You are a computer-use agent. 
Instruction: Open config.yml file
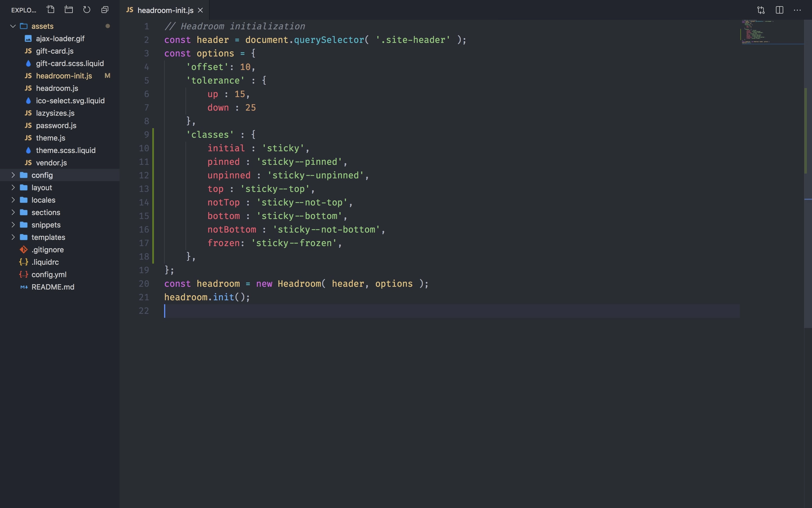[x=60, y=275]
